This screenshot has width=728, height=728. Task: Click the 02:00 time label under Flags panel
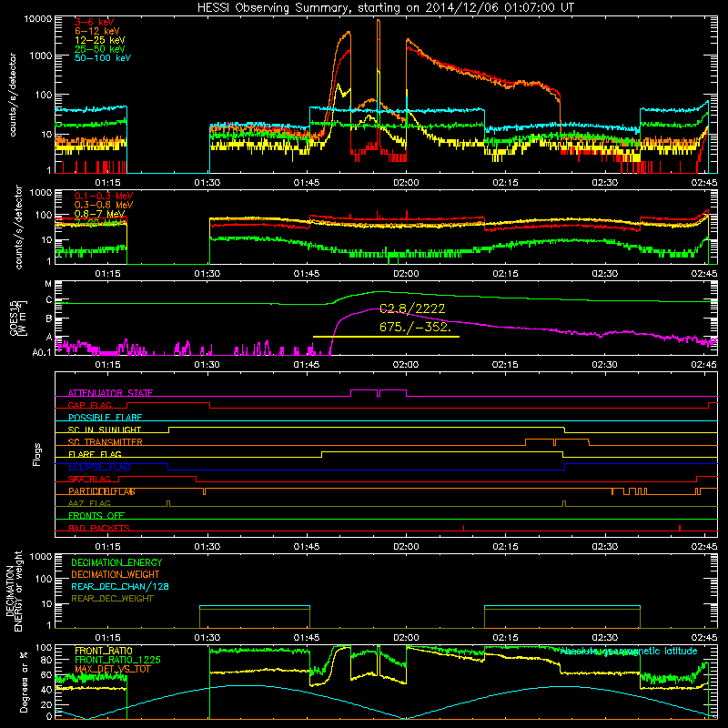(x=406, y=547)
